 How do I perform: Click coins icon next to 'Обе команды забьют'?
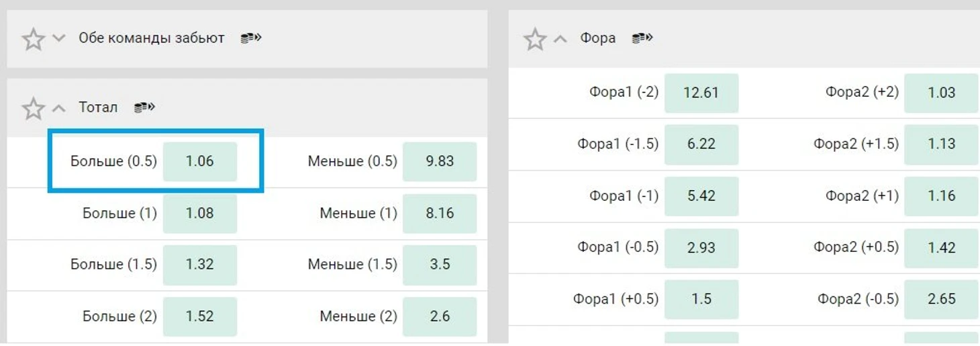(x=250, y=38)
